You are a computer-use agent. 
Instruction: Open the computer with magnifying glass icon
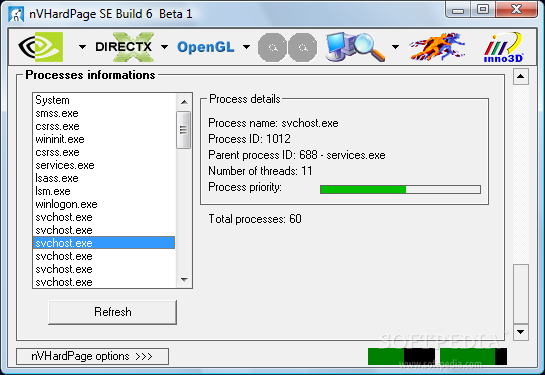click(355, 47)
